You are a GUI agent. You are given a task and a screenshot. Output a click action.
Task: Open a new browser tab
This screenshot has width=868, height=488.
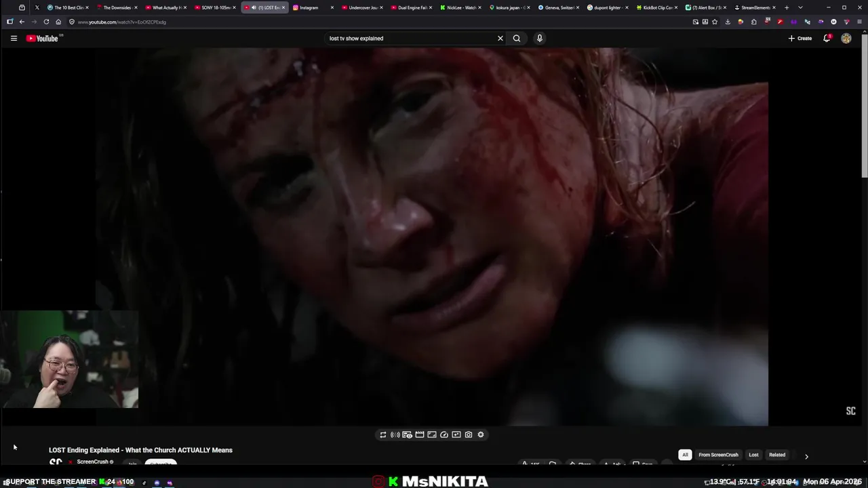(787, 7)
